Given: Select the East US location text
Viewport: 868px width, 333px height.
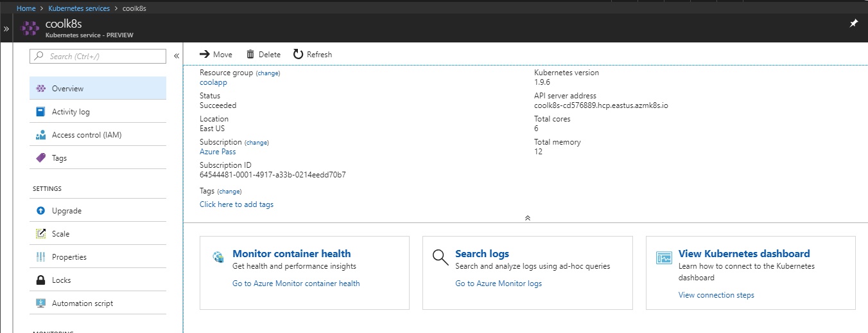Looking at the screenshot, I should (212, 129).
